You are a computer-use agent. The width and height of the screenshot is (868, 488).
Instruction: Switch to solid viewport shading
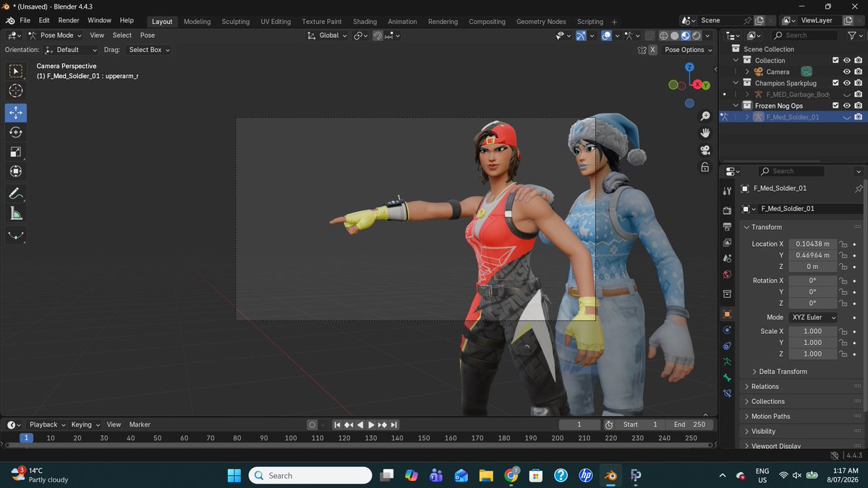674,35
